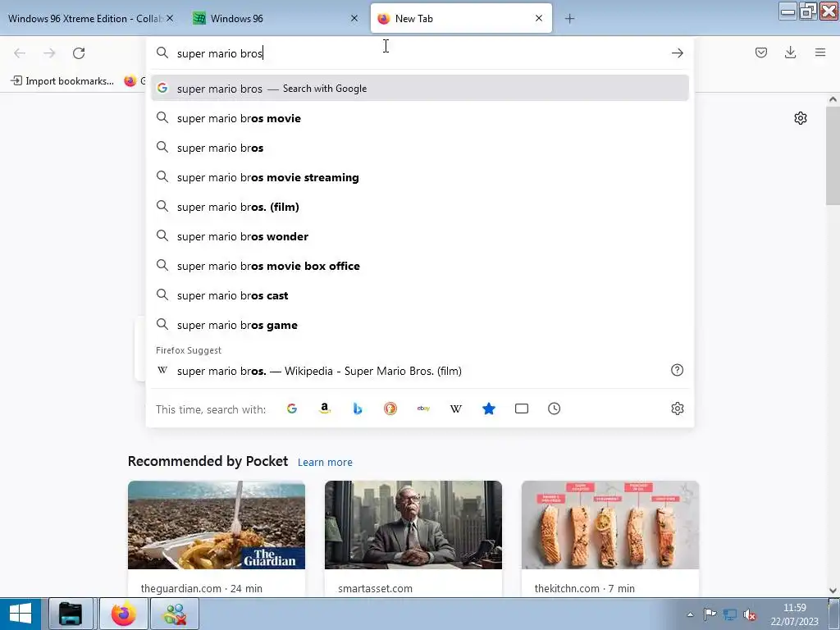Open New Tab page settings gear
Image resolution: width=840 pixels, height=630 pixels.
[x=801, y=118]
